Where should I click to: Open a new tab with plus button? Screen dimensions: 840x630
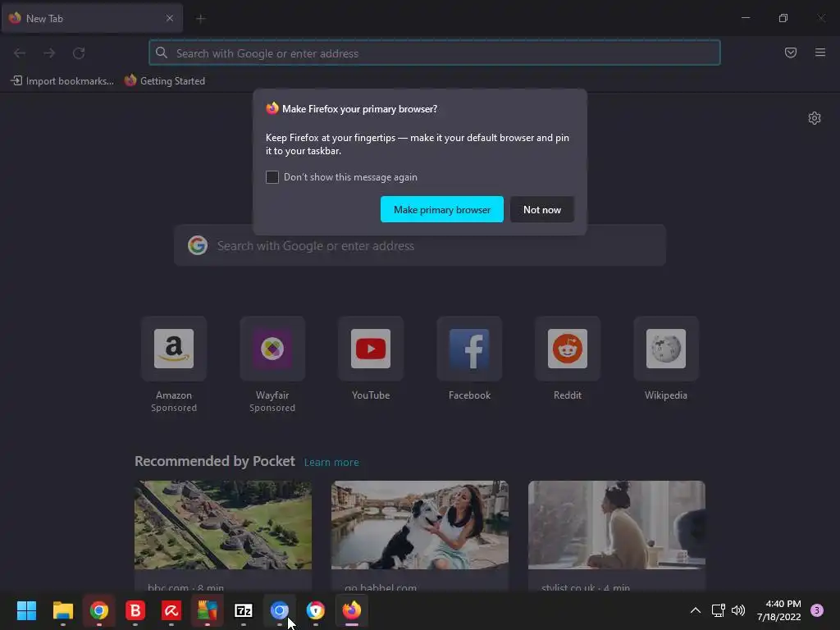pos(200,19)
